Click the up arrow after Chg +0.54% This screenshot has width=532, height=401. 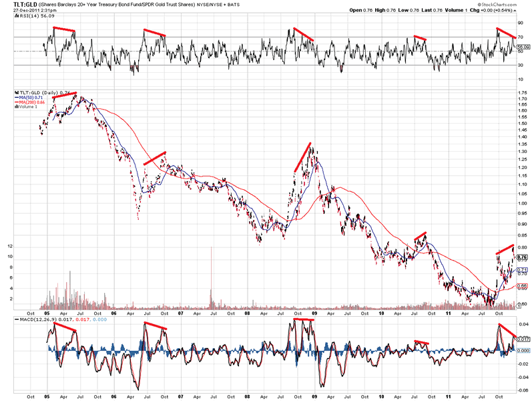click(x=515, y=10)
